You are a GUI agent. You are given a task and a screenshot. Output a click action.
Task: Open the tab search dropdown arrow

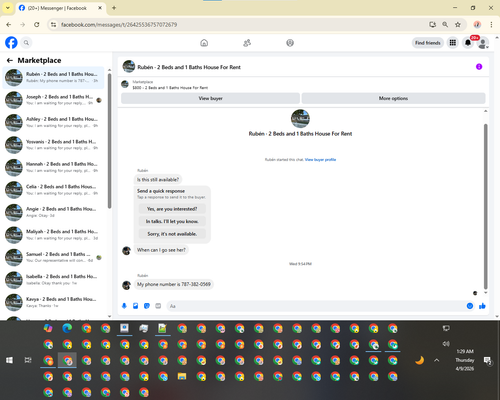(x=8, y=8)
